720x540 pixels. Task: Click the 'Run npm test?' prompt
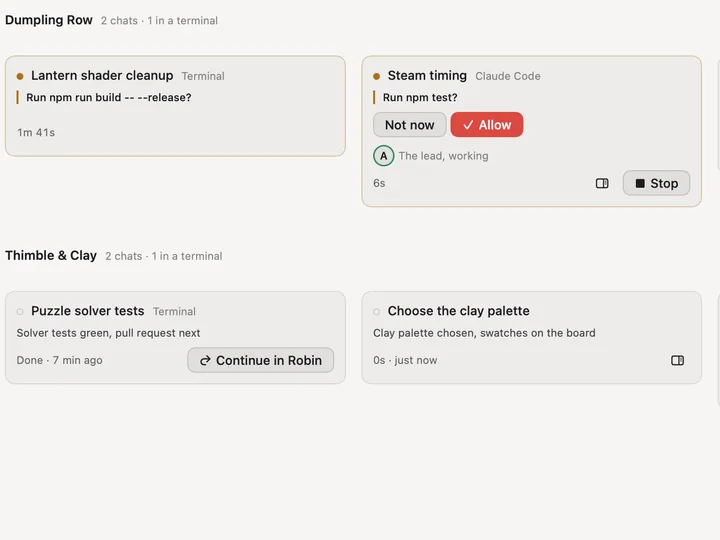coord(420,97)
